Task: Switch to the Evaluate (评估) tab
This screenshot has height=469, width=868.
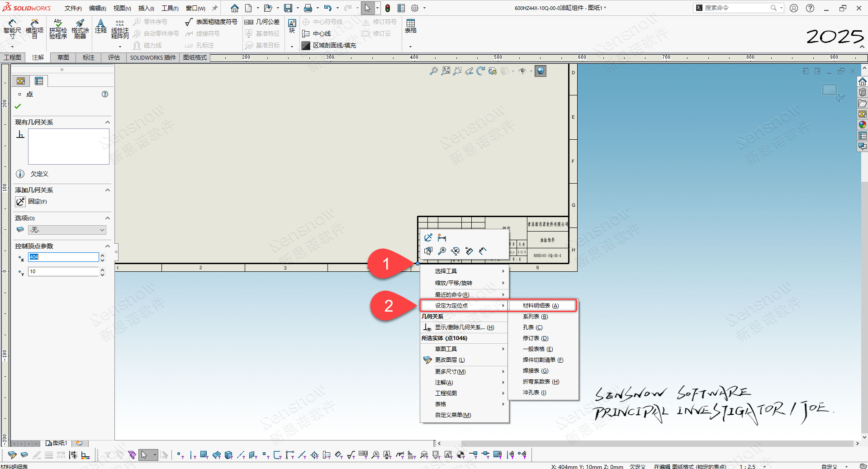Action: (114, 57)
